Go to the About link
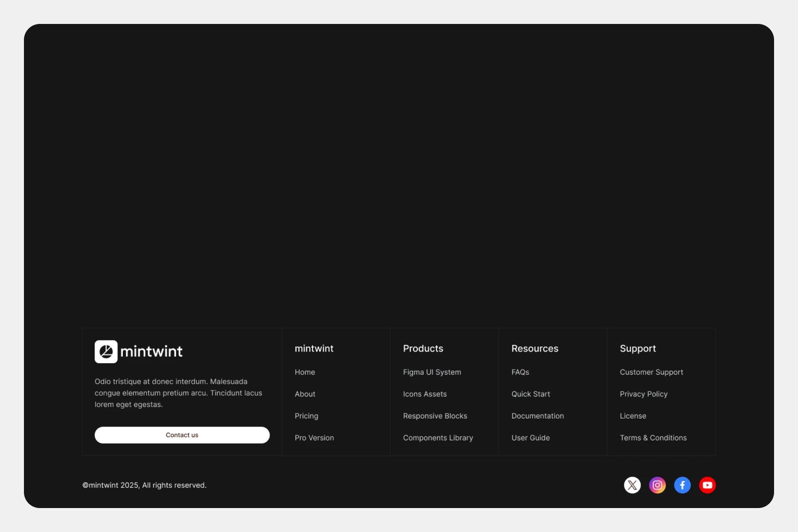The height and width of the screenshot is (532, 798). click(x=305, y=394)
